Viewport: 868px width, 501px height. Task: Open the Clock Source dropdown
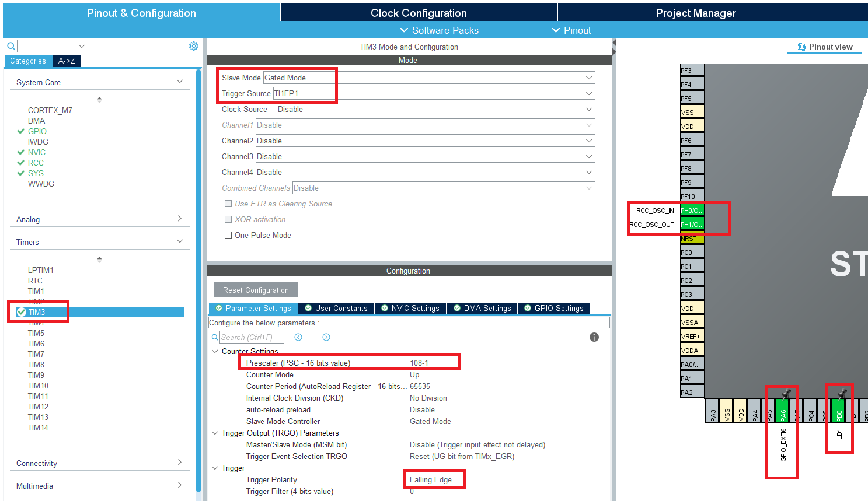tap(435, 109)
